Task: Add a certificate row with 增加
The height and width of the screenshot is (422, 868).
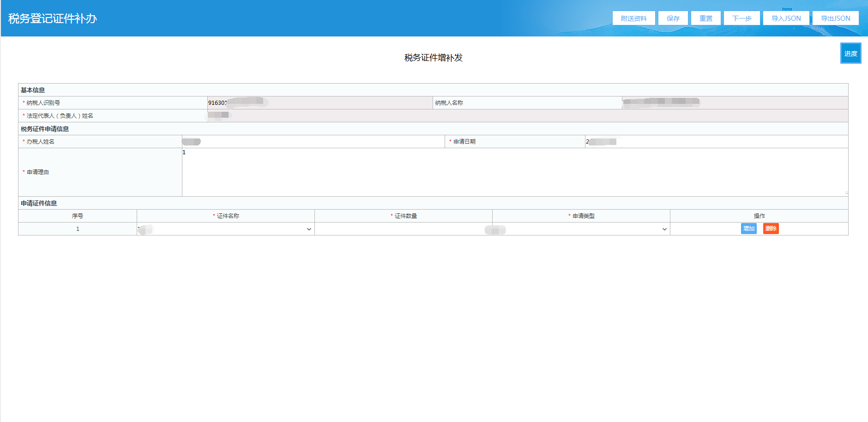Action: 748,229
